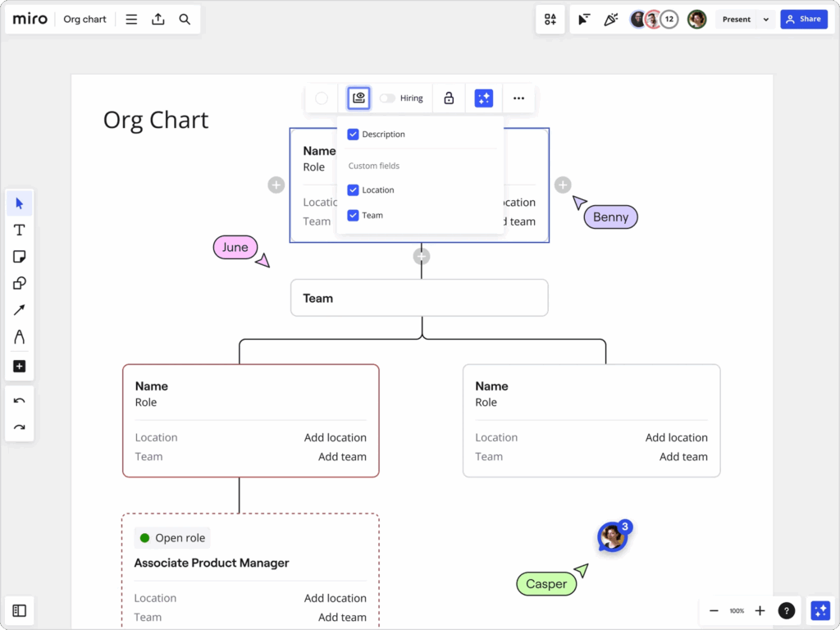Open Miro AI sparkle button bottom right
This screenshot has height=630, width=840.
pos(820,610)
